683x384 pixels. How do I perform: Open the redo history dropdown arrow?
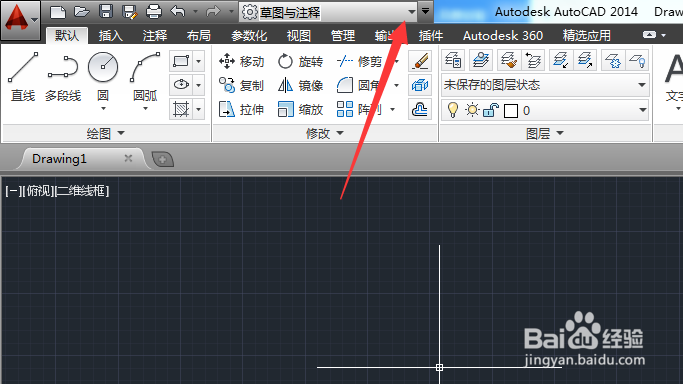231,11
